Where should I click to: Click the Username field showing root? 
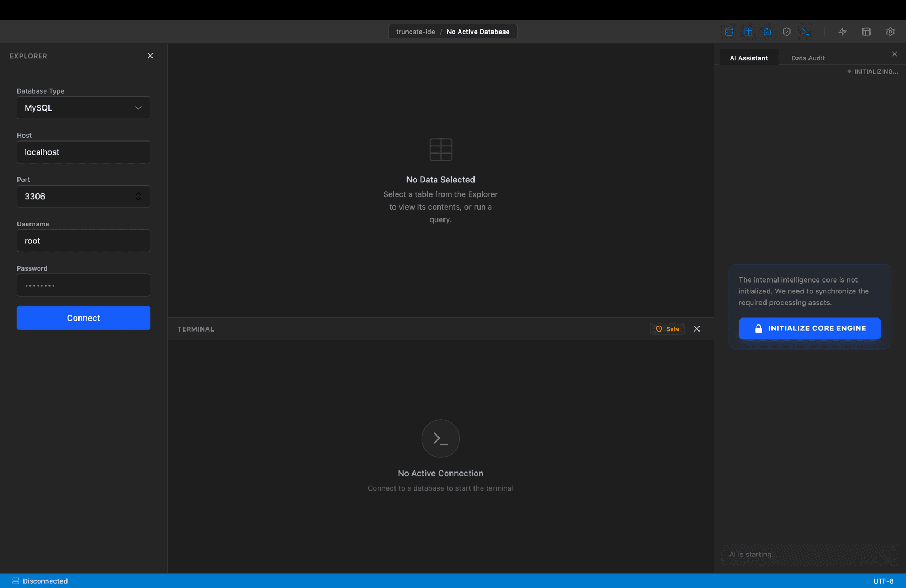click(83, 241)
